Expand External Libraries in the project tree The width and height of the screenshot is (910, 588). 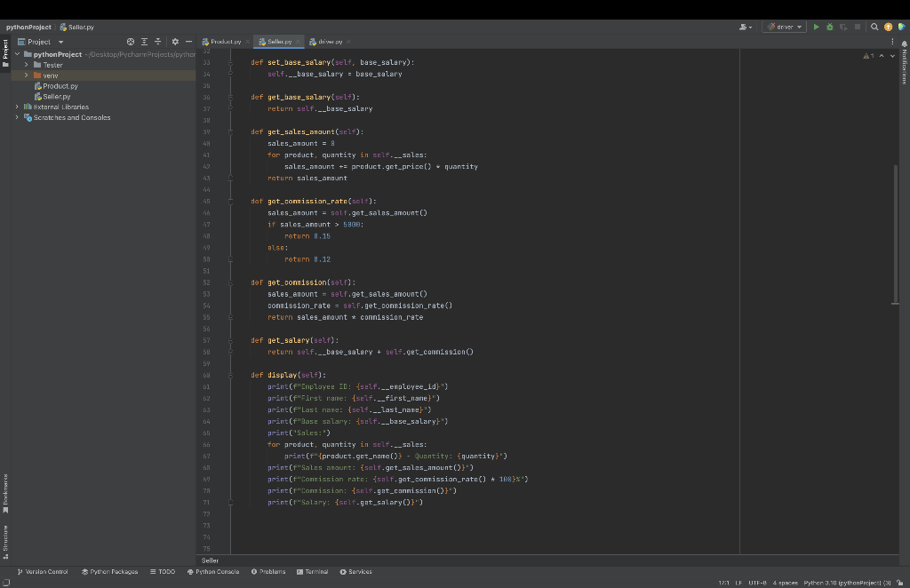coord(15,107)
